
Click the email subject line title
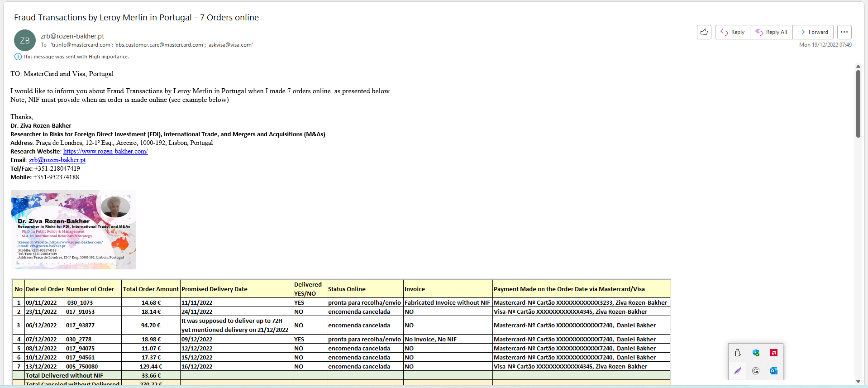(136, 18)
